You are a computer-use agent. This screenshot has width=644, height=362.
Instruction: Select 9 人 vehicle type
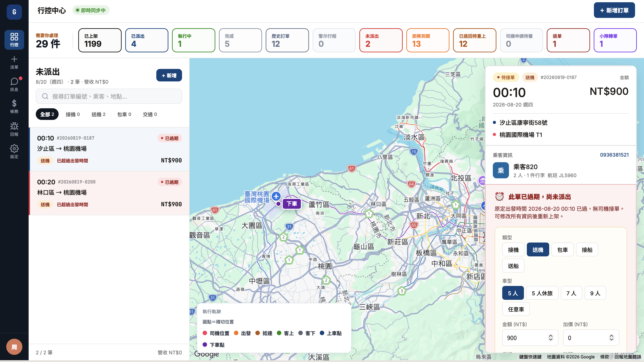click(595, 293)
